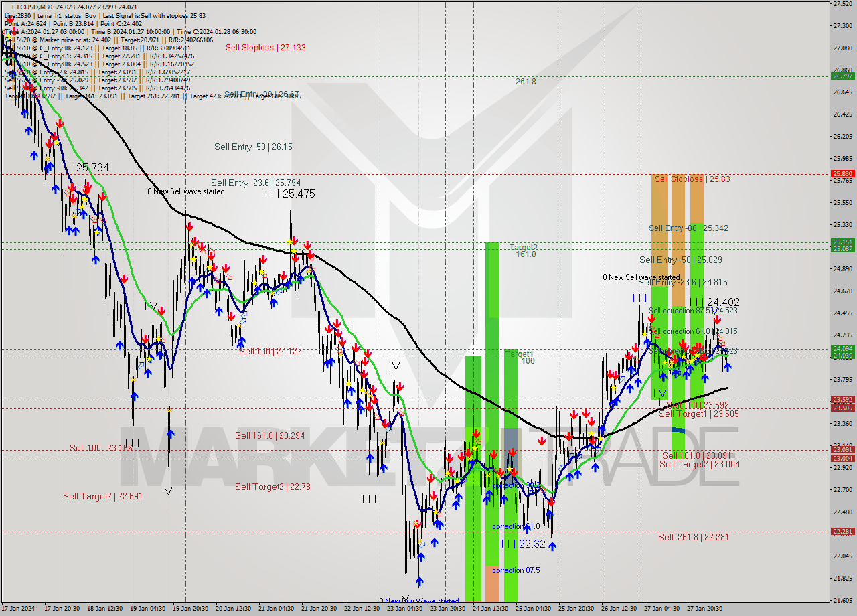Click the Sell Entry -50 26.15 label
857x616 pixels.
(x=253, y=147)
